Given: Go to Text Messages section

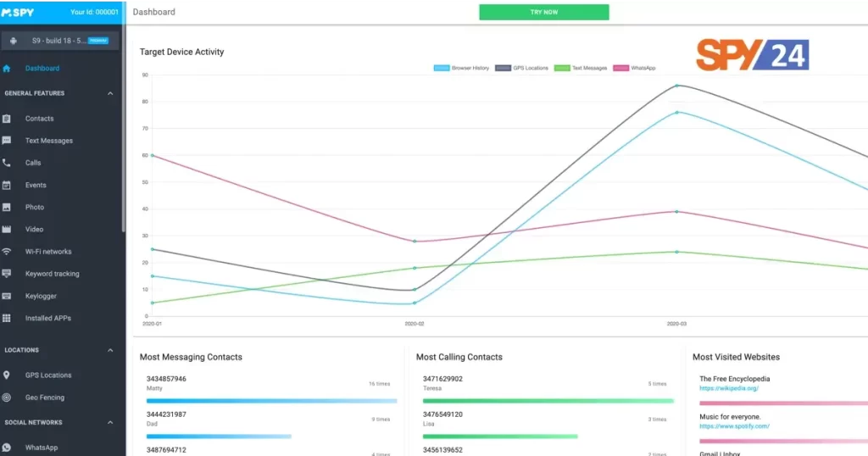Looking at the screenshot, I should click(48, 141).
